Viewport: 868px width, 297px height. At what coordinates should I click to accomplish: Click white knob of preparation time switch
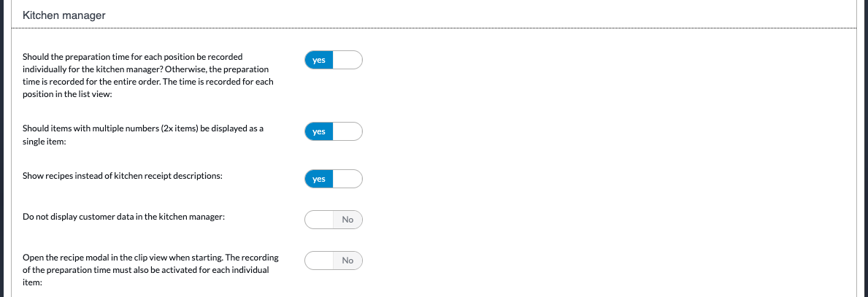[347, 60]
